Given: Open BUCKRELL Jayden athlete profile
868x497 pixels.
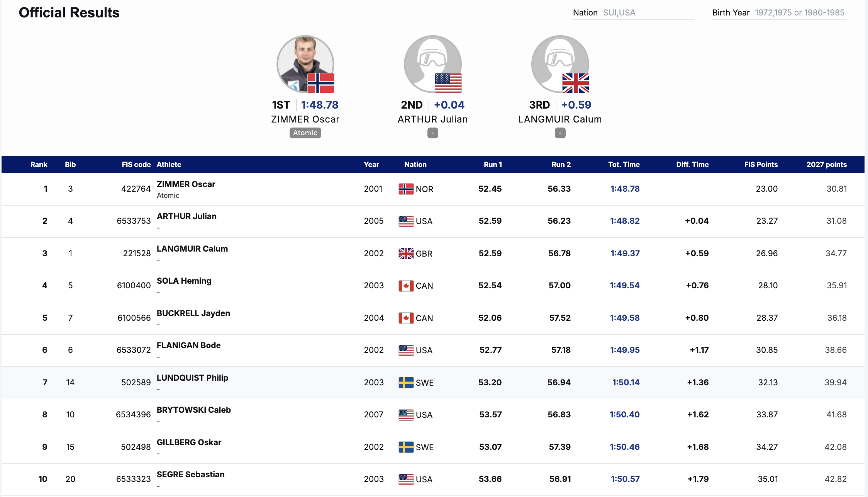Looking at the screenshot, I should pos(193,313).
